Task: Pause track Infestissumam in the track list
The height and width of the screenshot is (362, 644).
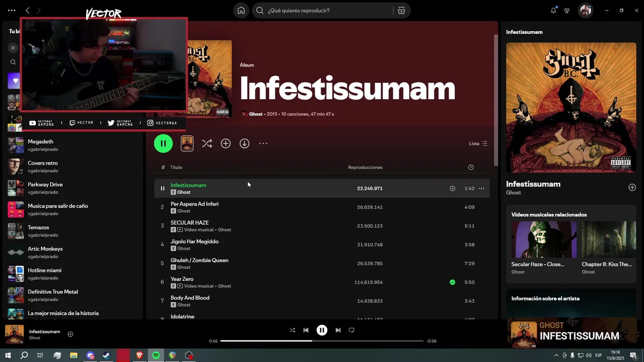Action: [163, 189]
